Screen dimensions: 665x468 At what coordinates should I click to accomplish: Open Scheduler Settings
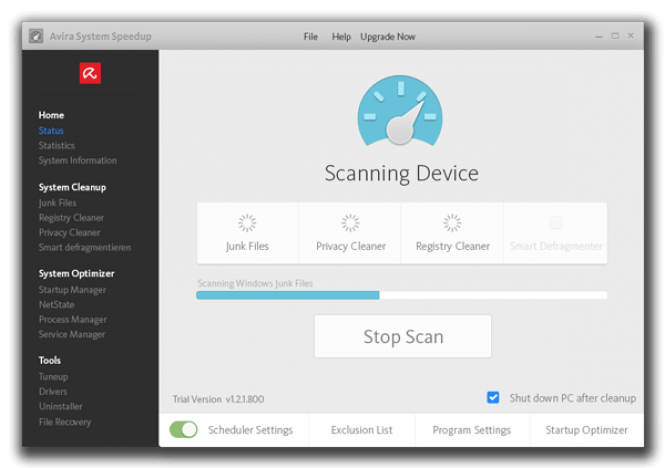(x=250, y=430)
